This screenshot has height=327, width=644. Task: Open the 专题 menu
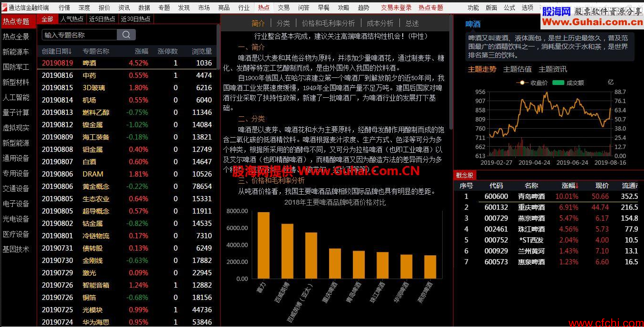[x=164, y=8]
